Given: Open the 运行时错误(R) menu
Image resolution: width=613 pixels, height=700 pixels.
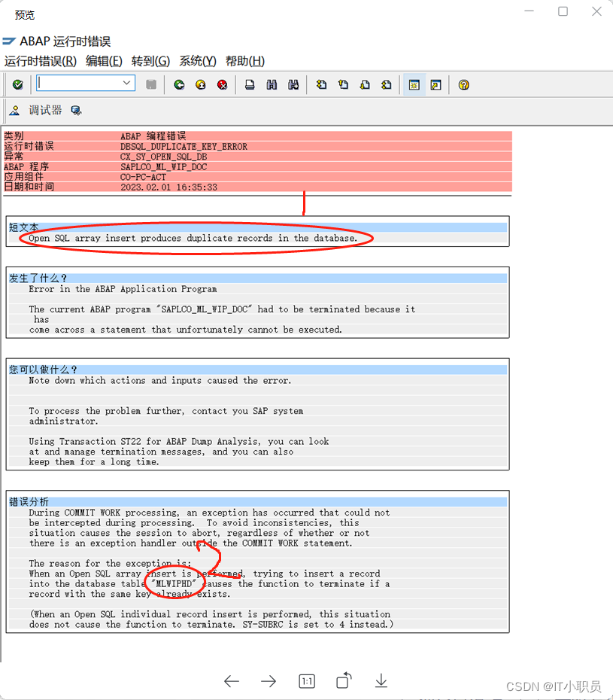Looking at the screenshot, I should 40,61.
